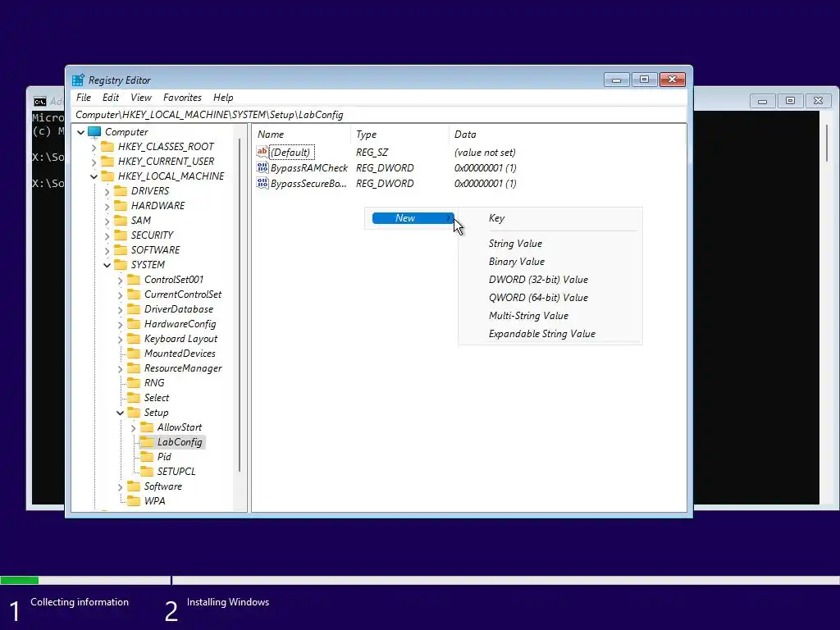
Task: Click the Windows setup progress bar
Action: 420,580
